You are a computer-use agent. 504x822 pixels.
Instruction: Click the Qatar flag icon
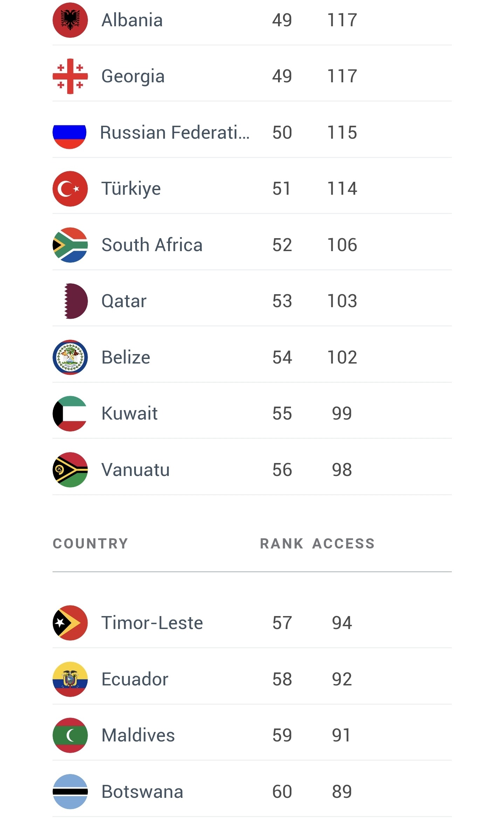click(74, 301)
